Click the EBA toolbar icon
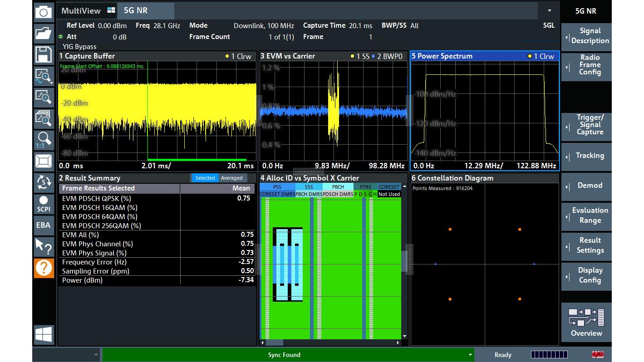This screenshot has width=644, height=362. click(44, 225)
